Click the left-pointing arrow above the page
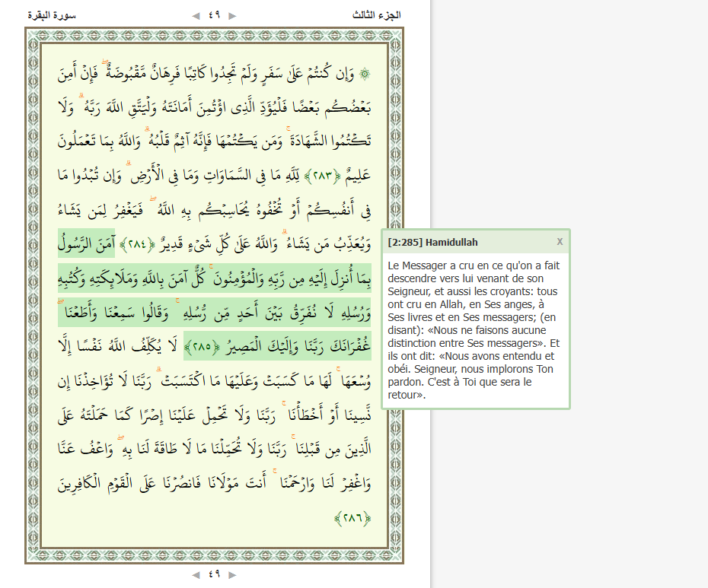The width and height of the screenshot is (708, 588). [196, 16]
